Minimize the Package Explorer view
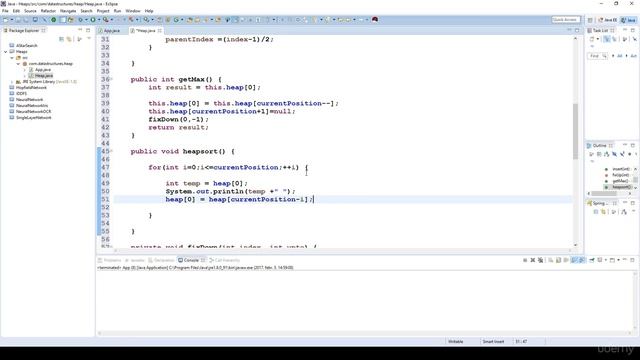The image size is (640, 360). coord(80,31)
